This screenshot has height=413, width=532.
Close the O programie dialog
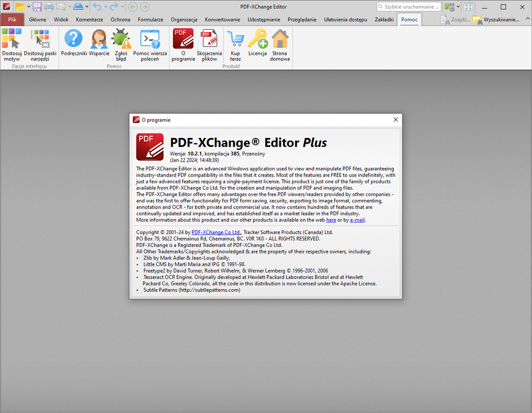click(x=396, y=120)
